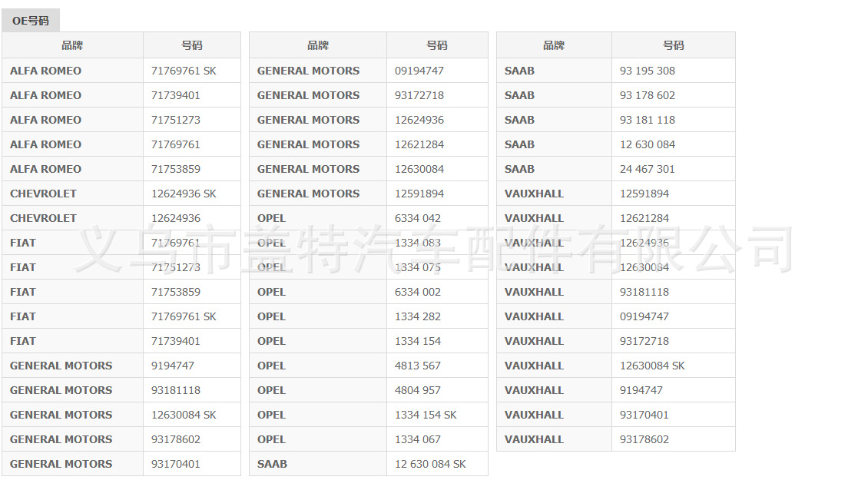
Task: Select OPEL number 1334 083
Action: coord(417,243)
